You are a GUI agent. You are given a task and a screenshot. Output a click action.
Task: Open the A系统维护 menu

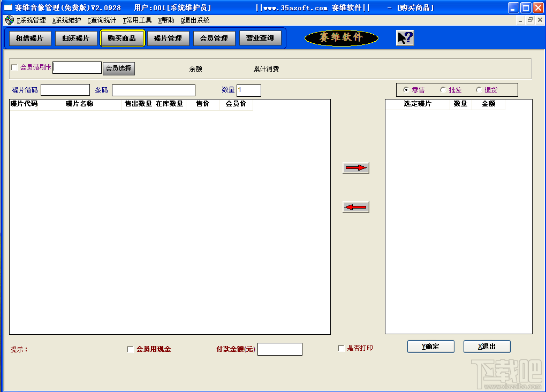[x=66, y=20]
